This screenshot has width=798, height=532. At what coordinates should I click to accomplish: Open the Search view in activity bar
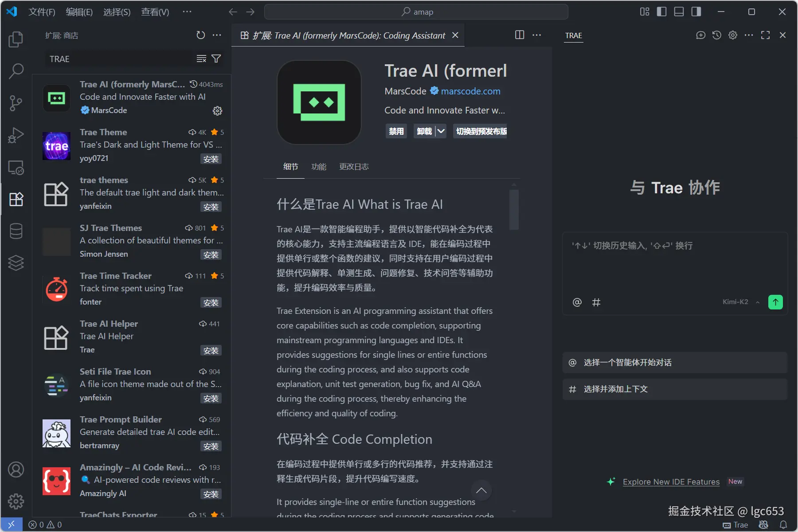[x=16, y=71]
